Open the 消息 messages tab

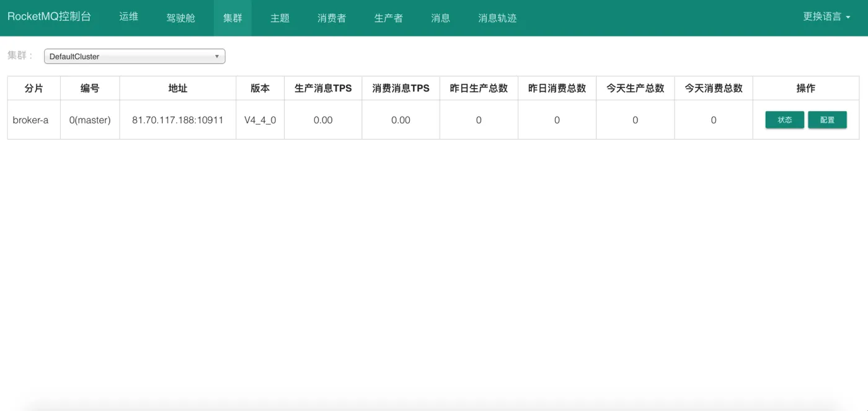441,17
